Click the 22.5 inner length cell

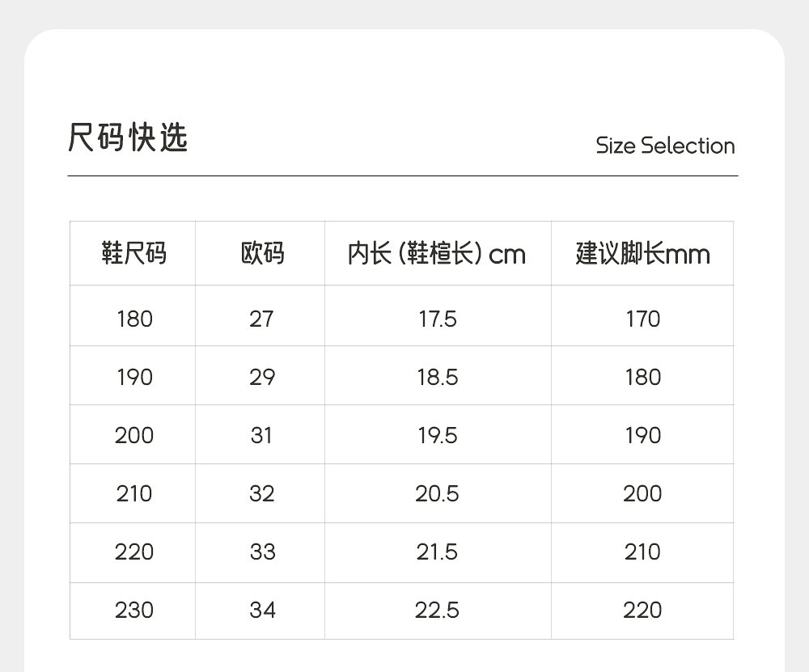point(438,610)
